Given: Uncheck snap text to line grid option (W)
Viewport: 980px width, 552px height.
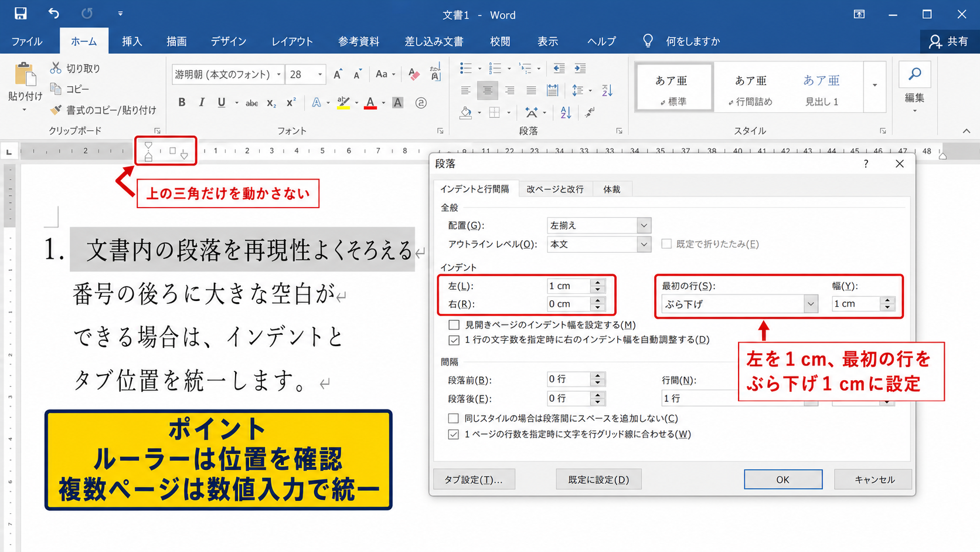Looking at the screenshot, I should (x=453, y=434).
